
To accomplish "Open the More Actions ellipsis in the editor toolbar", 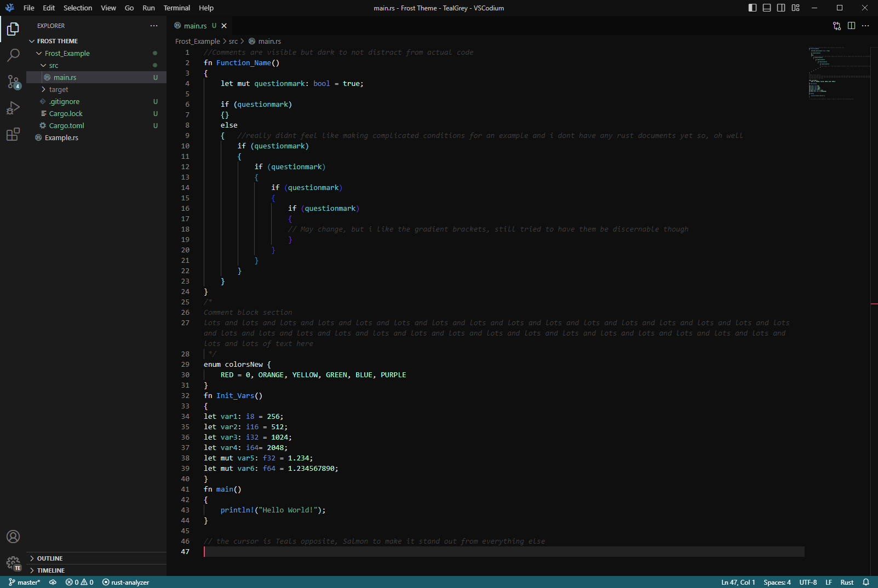I will coord(865,26).
